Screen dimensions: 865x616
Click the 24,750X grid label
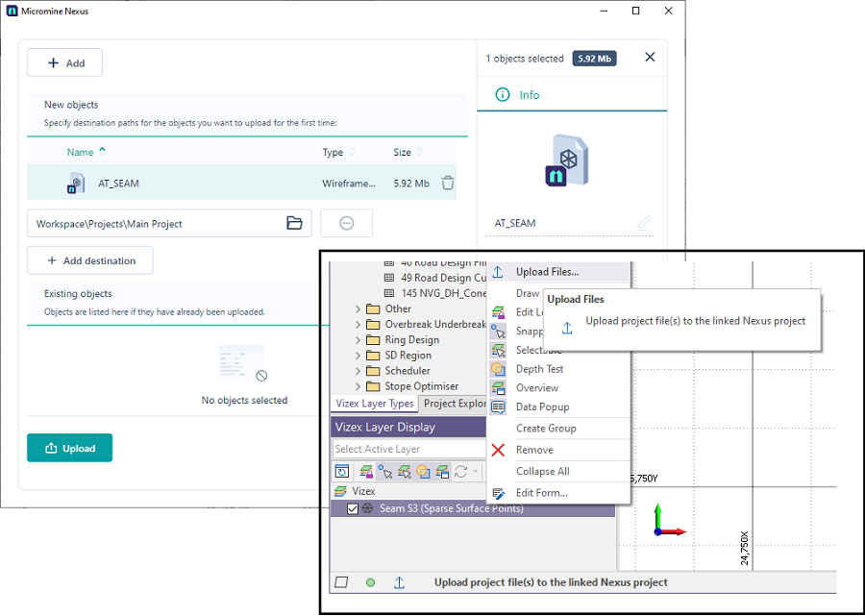tap(745, 548)
